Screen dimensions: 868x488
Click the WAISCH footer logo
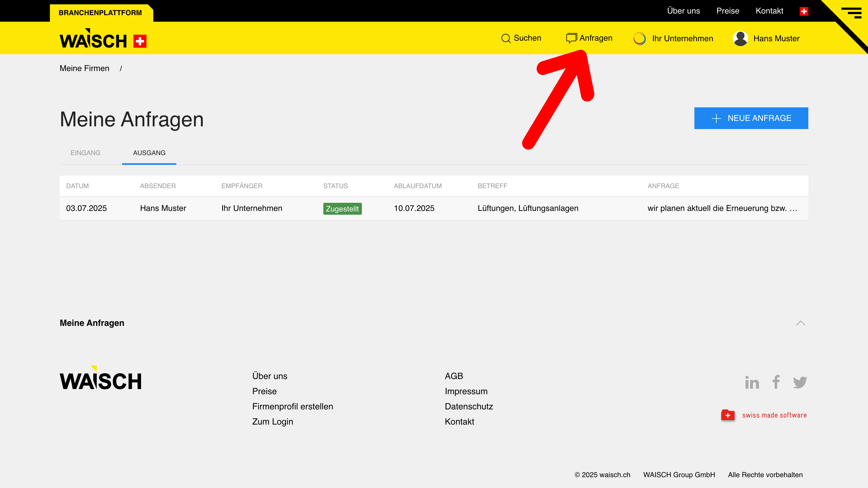[x=100, y=378]
